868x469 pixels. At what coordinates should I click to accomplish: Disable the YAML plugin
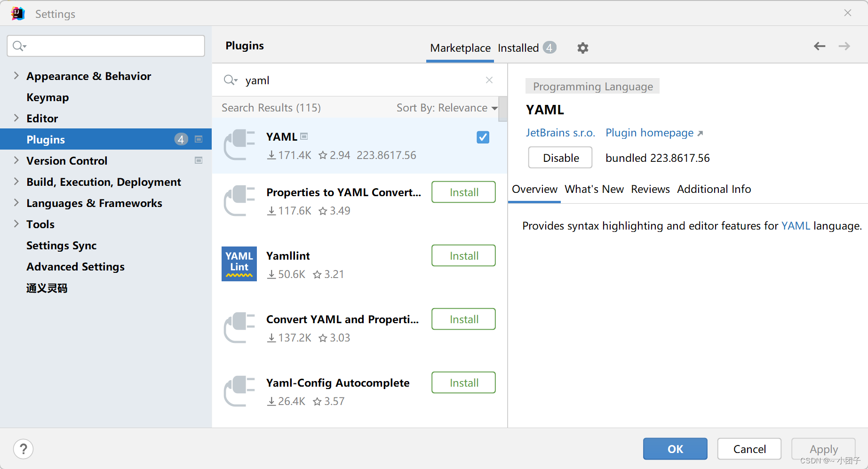pyautogui.click(x=560, y=158)
